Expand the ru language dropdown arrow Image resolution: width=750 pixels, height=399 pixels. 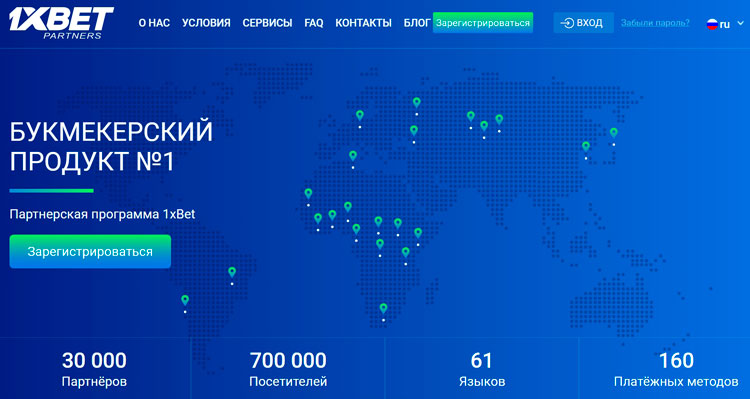[740, 24]
